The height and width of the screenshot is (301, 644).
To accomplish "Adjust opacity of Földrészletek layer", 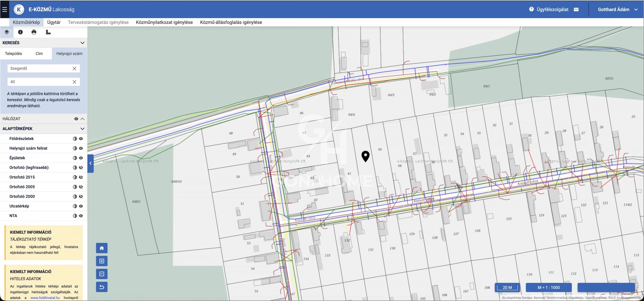I will [x=75, y=139].
